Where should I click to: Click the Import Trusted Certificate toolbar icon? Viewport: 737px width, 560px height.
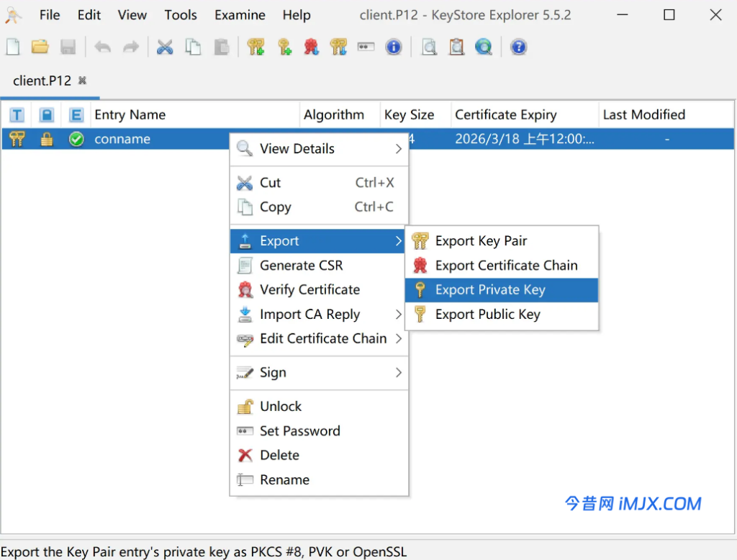point(311,47)
